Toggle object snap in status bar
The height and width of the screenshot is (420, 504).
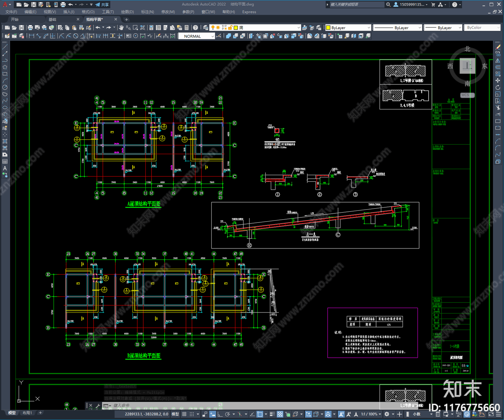[x=260, y=414]
